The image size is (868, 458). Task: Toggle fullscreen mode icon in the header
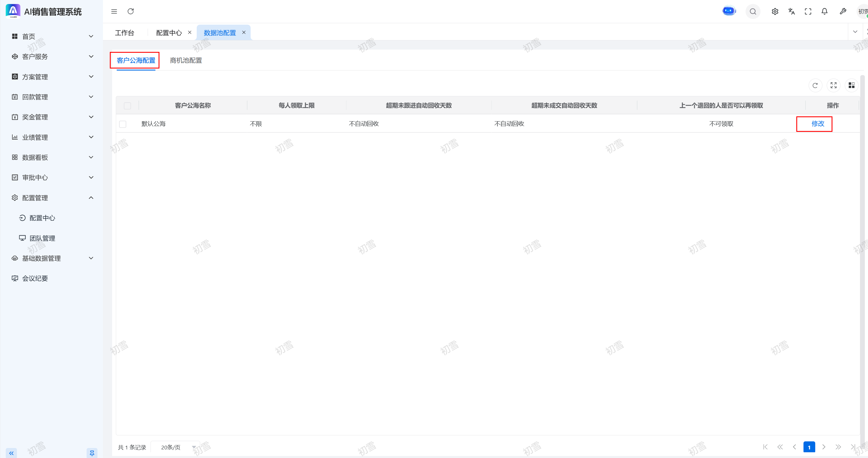coord(808,12)
